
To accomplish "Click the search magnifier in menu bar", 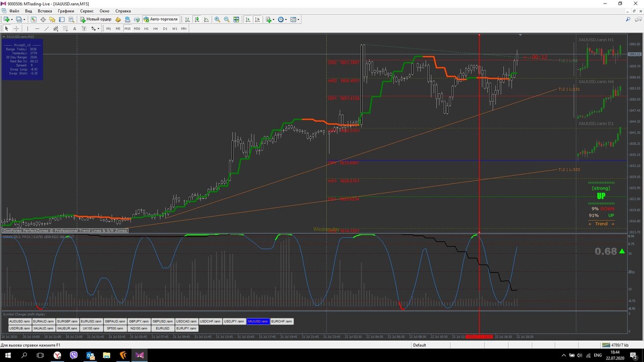I will pyautogui.click(x=628, y=19).
